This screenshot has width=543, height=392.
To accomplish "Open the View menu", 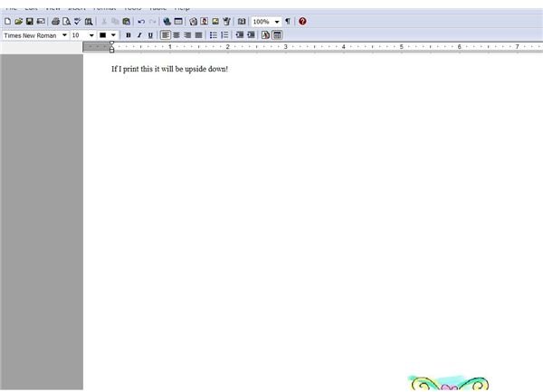I will pyautogui.click(x=52, y=7).
